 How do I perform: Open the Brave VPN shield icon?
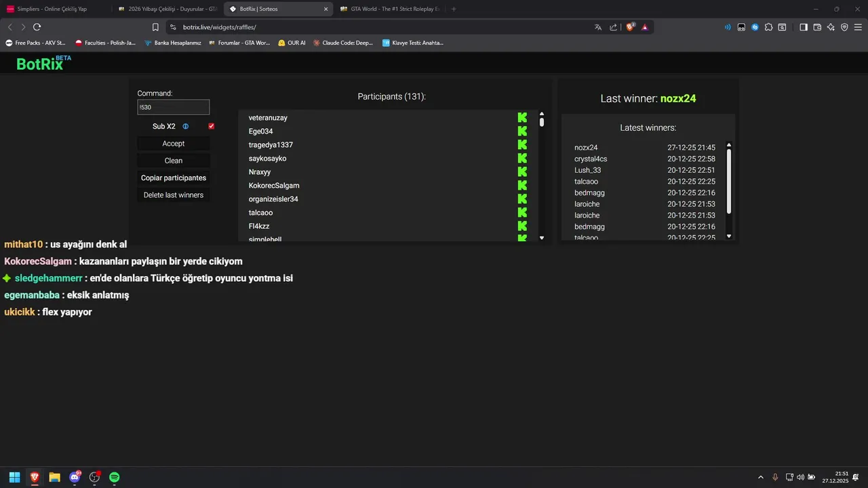click(x=844, y=27)
